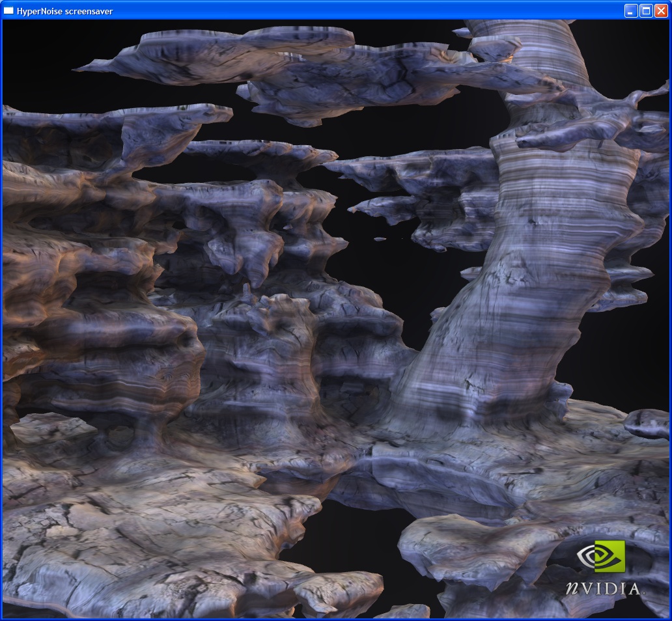Click the NVIDIA wordmark text below the logo
Screen dimensions: 672x621
[x=602, y=588]
